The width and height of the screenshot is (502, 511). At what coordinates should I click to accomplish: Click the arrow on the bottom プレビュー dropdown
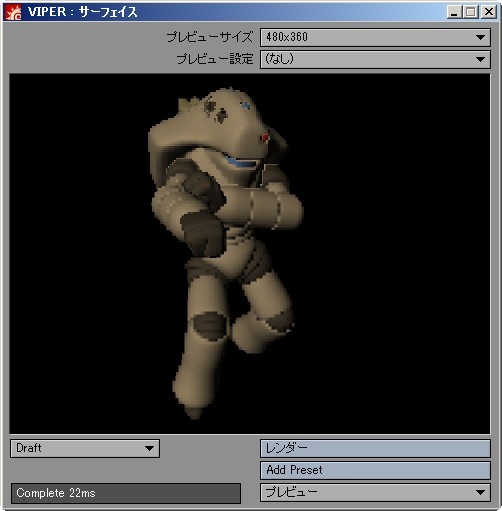[480, 492]
